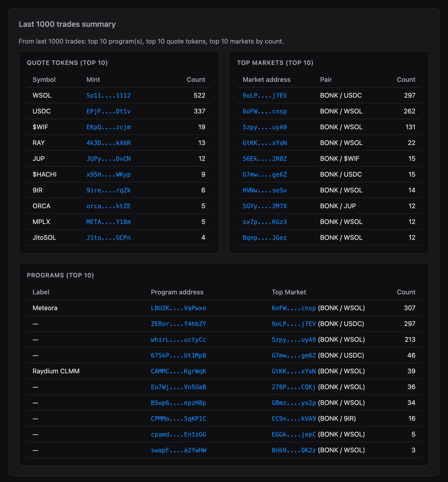This screenshot has height=482, width=448.
Task: Click the whirL program count 213
Action: click(410, 339)
